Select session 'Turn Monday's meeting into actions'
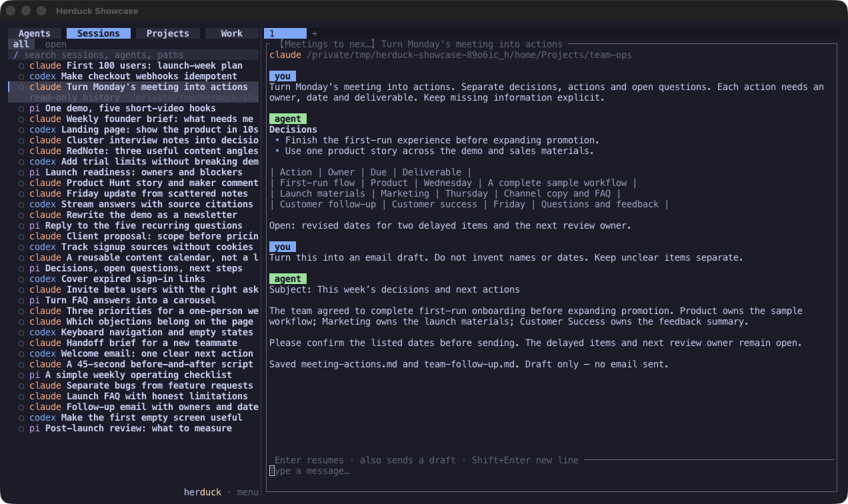The image size is (848, 504). coord(133,87)
